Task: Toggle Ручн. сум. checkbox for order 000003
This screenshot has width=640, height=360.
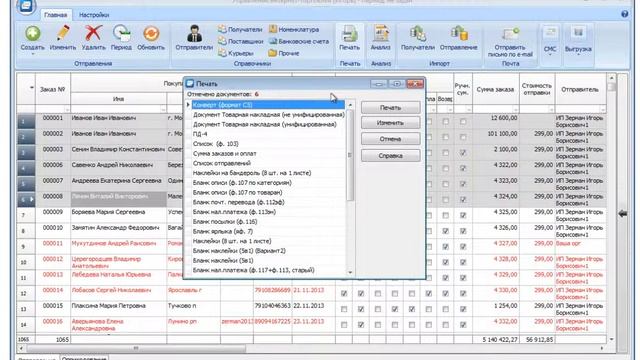Action: pos(463,153)
